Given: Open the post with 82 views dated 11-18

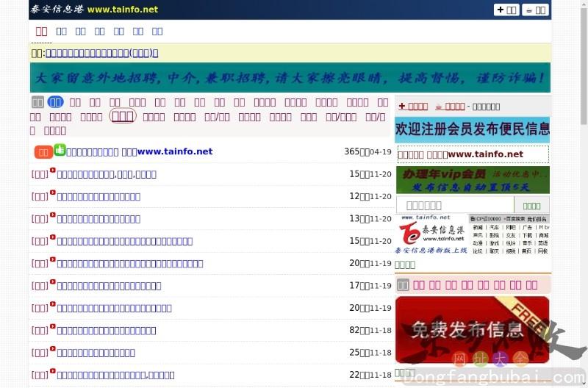Looking at the screenshot, I should point(107,331).
